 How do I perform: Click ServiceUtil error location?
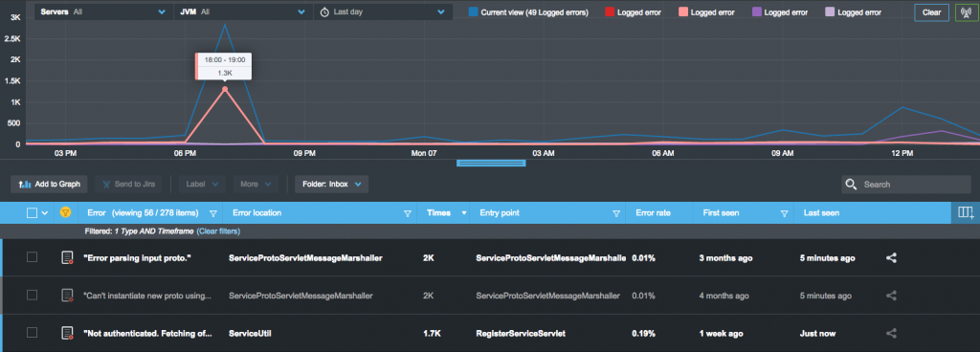point(250,333)
